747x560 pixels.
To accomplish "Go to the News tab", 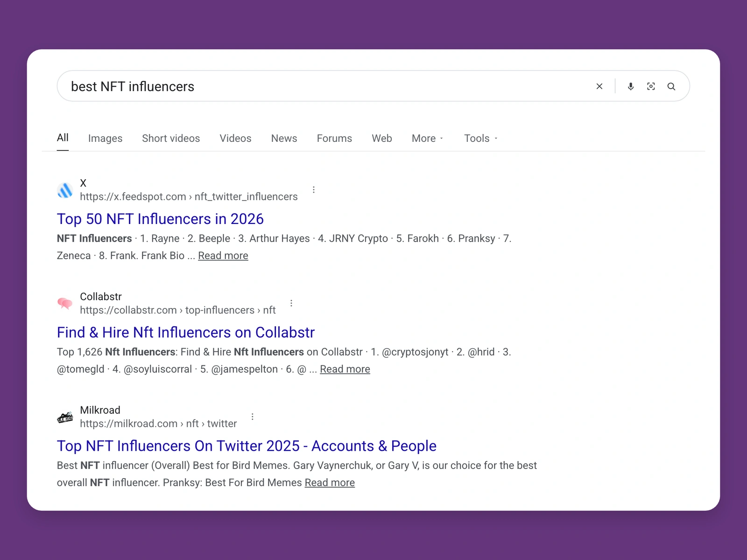I will (284, 138).
